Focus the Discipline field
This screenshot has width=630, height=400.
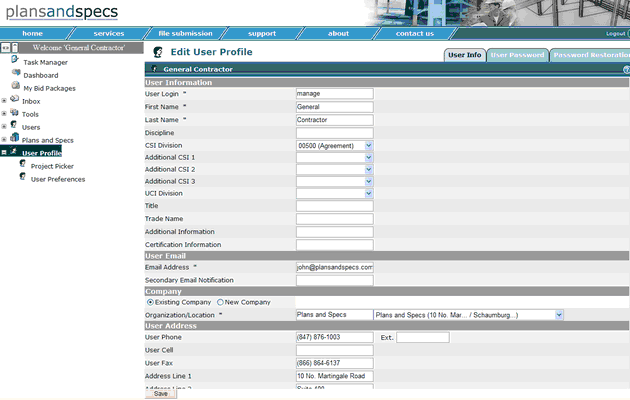click(335, 133)
